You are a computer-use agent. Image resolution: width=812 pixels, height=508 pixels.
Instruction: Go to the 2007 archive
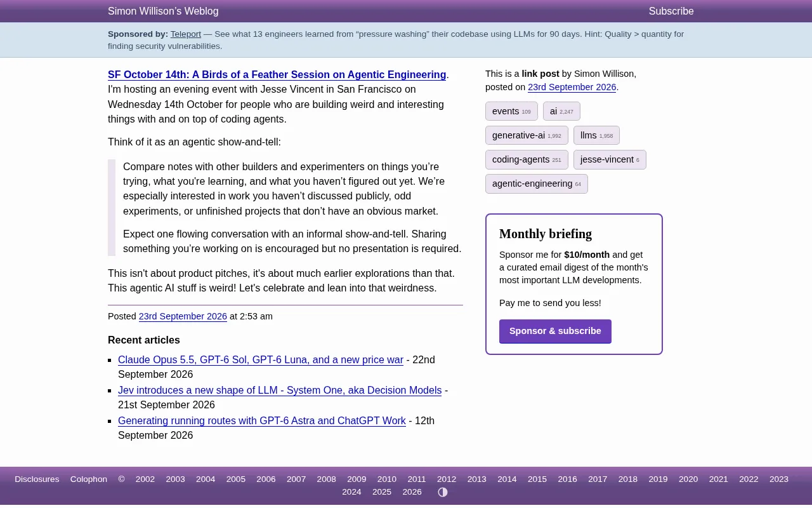click(x=296, y=479)
